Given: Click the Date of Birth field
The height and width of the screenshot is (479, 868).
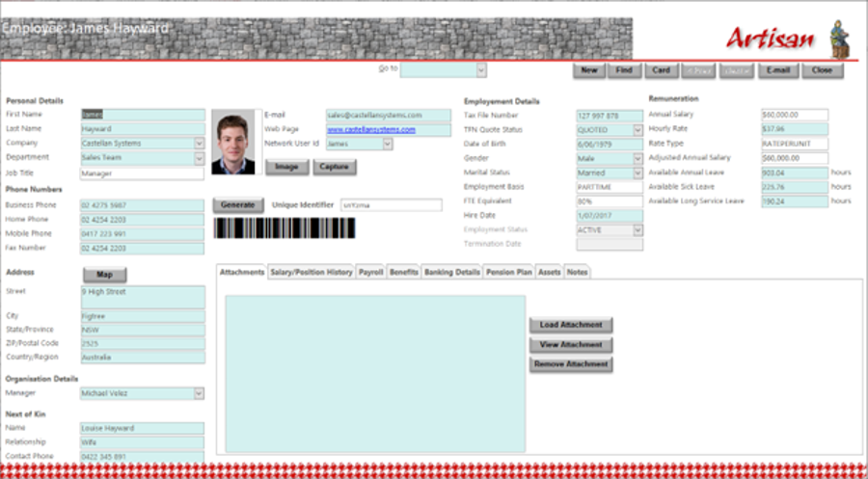Looking at the screenshot, I should (x=610, y=145).
